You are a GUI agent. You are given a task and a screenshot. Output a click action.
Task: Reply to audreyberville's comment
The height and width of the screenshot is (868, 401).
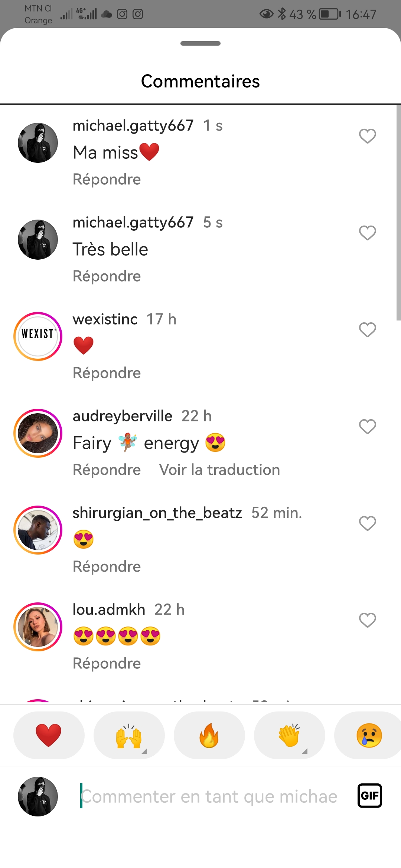(x=107, y=470)
